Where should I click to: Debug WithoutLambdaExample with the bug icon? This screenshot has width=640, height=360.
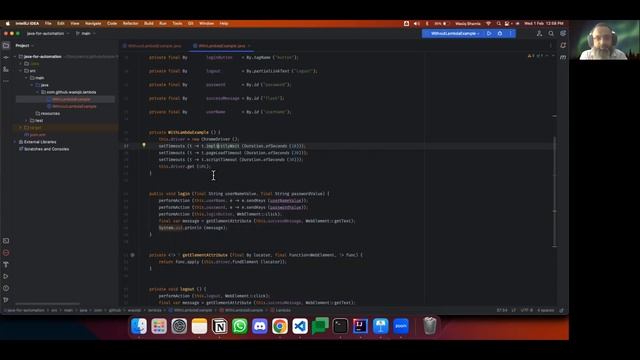pos(500,33)
